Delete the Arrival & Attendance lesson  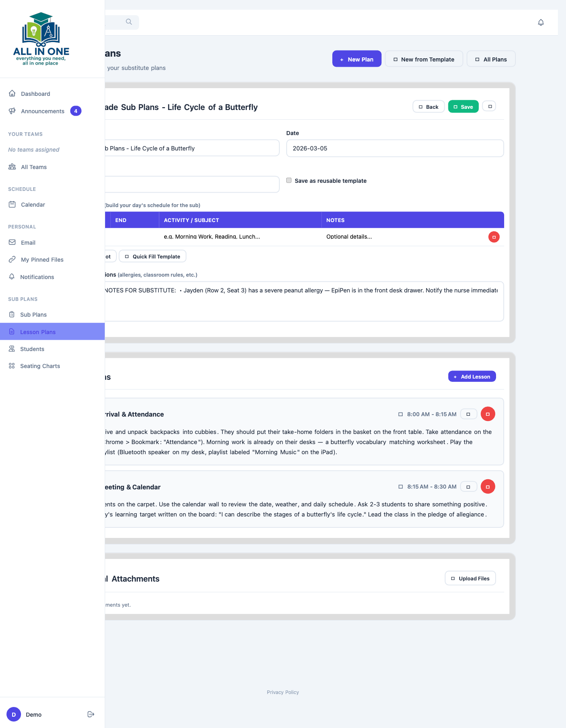488,414
